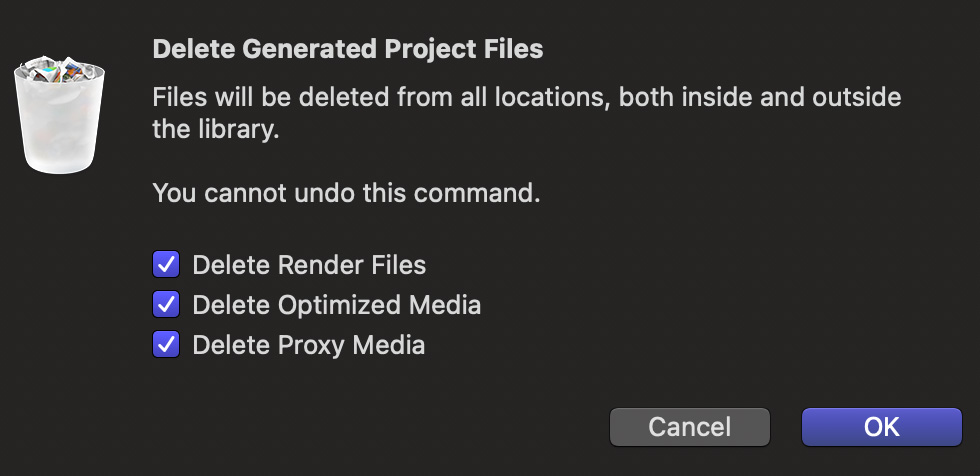Click the "Delete Optimized Media" label text
The width and height of the screenshot is (980, 476).
[337, 305]
